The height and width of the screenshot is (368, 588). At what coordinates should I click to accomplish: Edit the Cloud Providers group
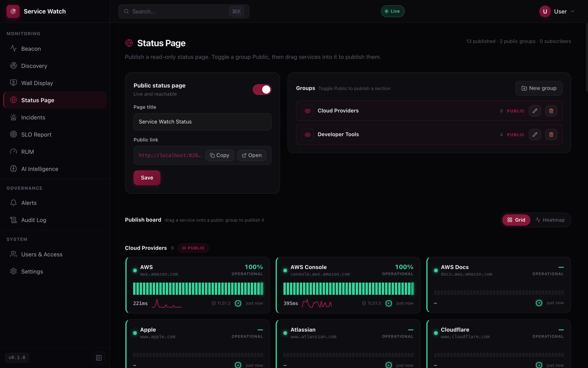click(x=535, y=111)
